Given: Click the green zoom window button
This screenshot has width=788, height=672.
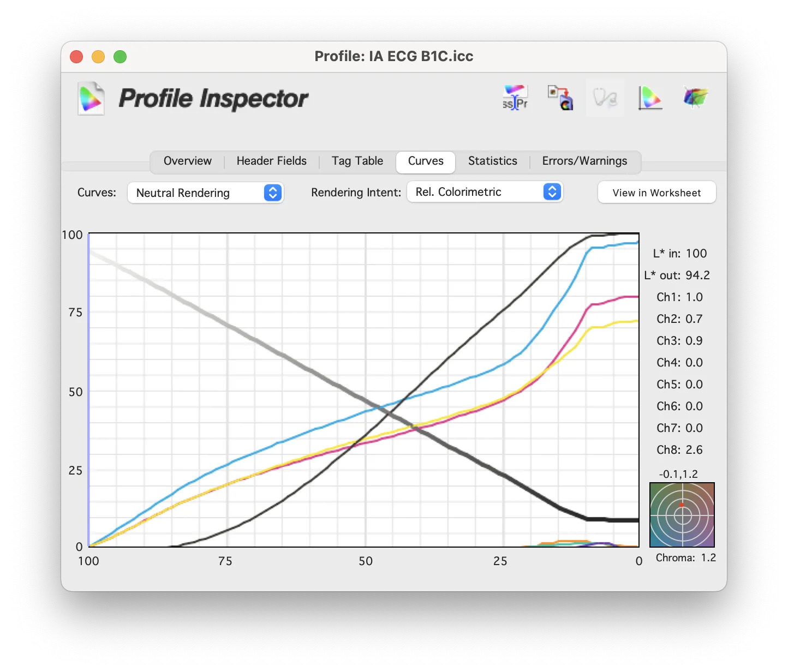Looking at the screenshot, I should (120, 57).
